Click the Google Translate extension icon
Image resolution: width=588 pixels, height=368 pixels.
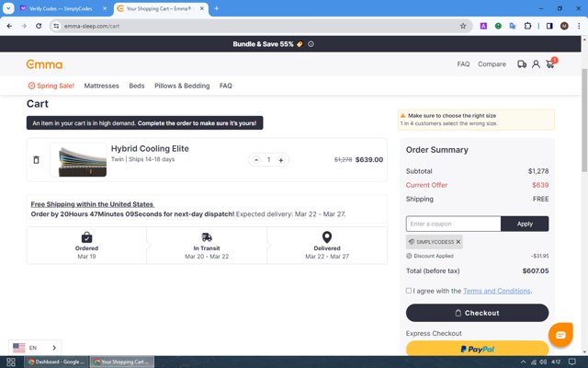(x=513, y=26)
